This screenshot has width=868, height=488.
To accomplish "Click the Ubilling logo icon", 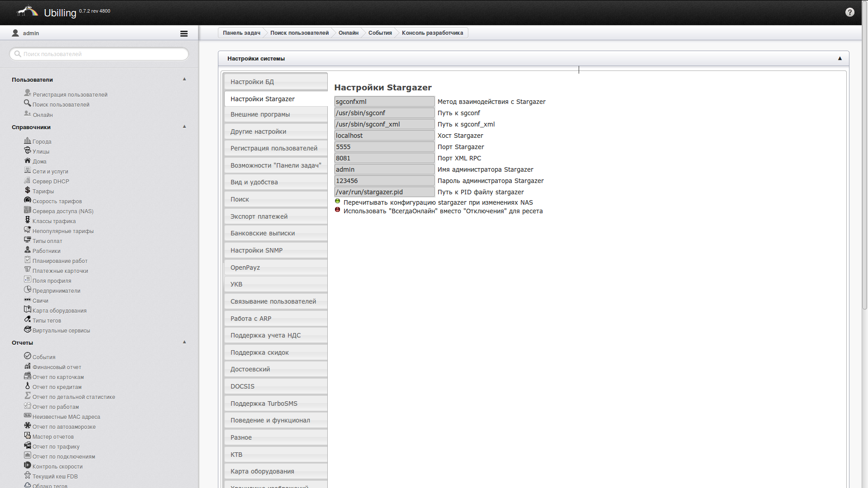I will 27,11.
